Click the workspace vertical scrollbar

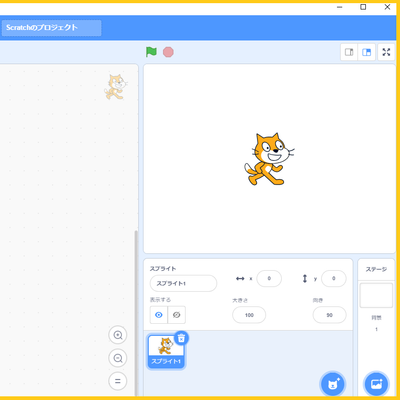click(x=136, y=312)
